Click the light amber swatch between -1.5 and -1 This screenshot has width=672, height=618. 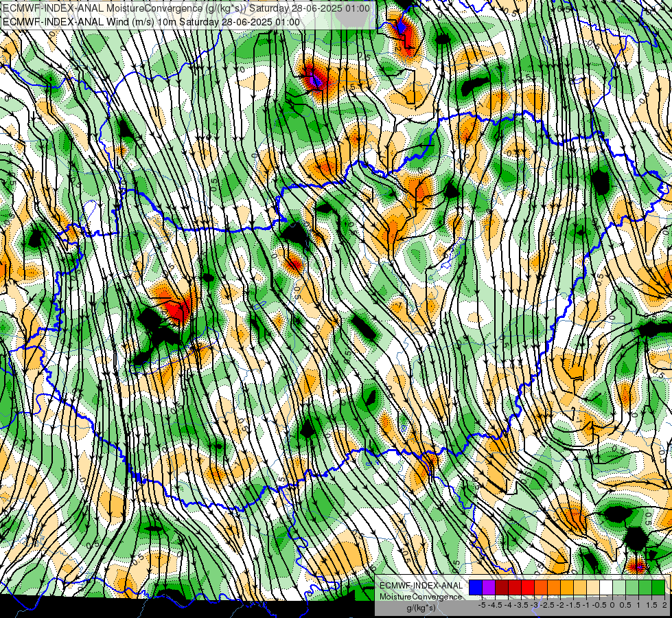pos(580,588)
